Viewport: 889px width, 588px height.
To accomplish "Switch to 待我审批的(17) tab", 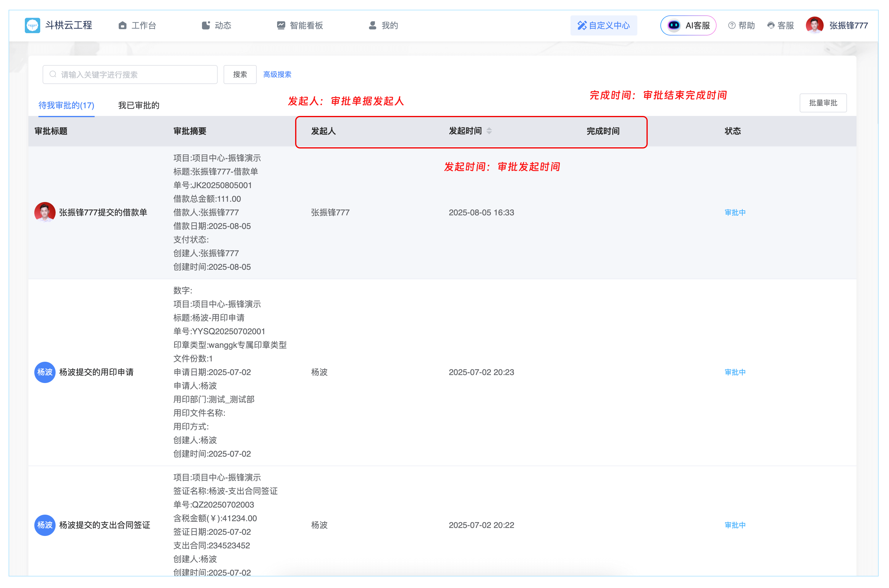I will click(x=66, y=105).
